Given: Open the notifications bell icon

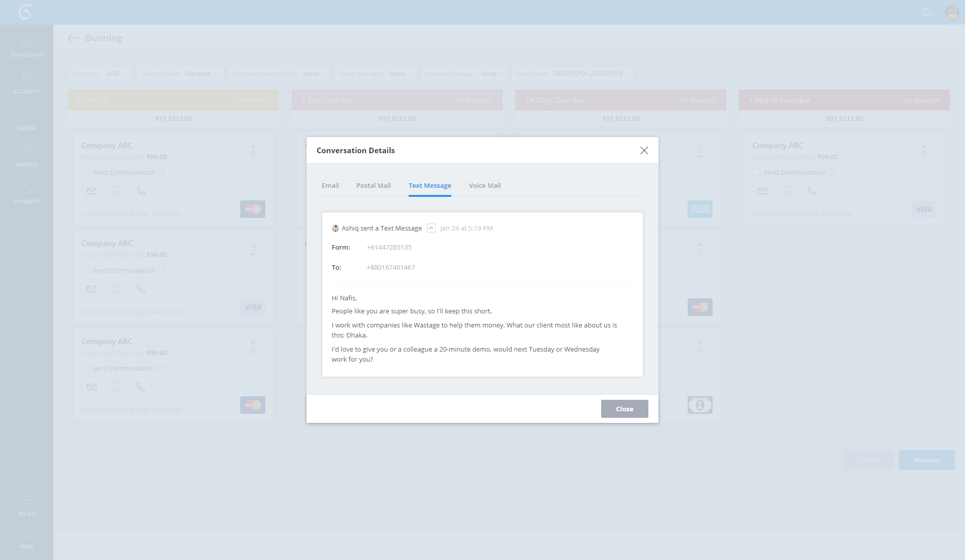Looking at the screenshot, I should click(927, 12).
